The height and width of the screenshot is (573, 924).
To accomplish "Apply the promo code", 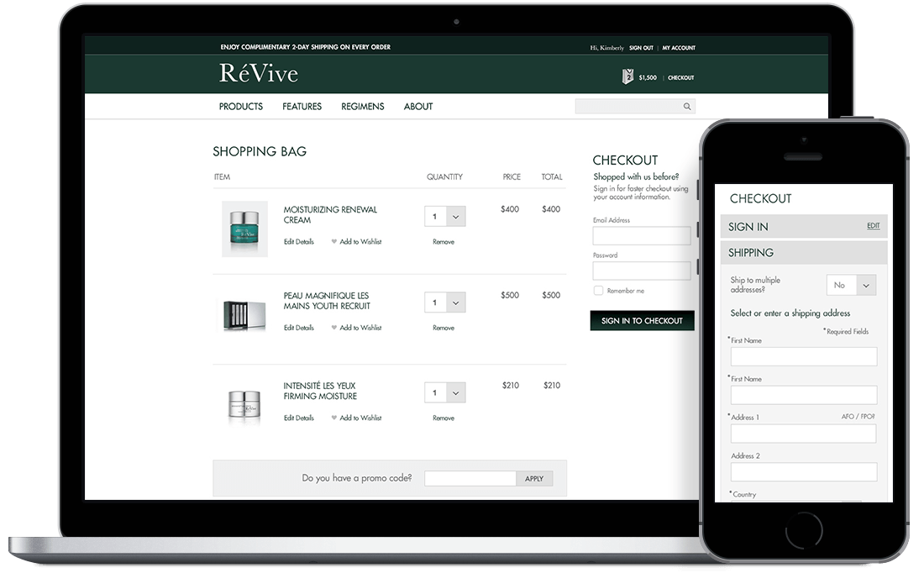I will point(534,479).
